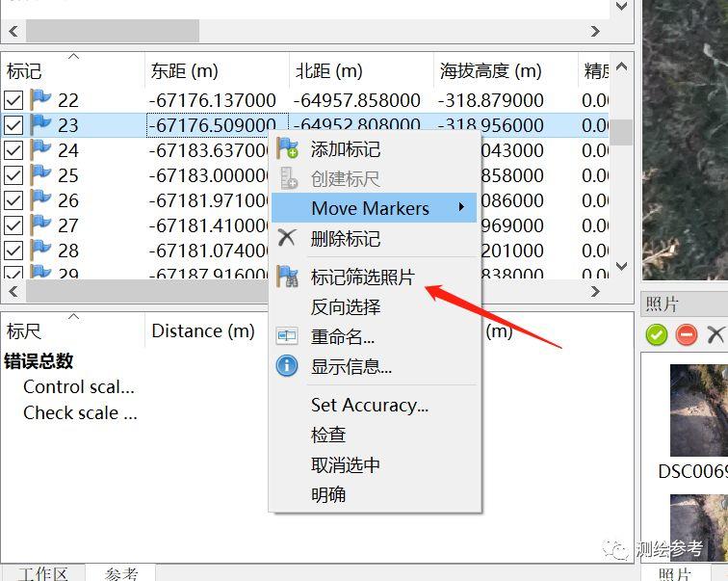The height and width of the screenshot is (581, 728).
Task: Toggle the checkbox for marker 24
Action: click(13, 150)
